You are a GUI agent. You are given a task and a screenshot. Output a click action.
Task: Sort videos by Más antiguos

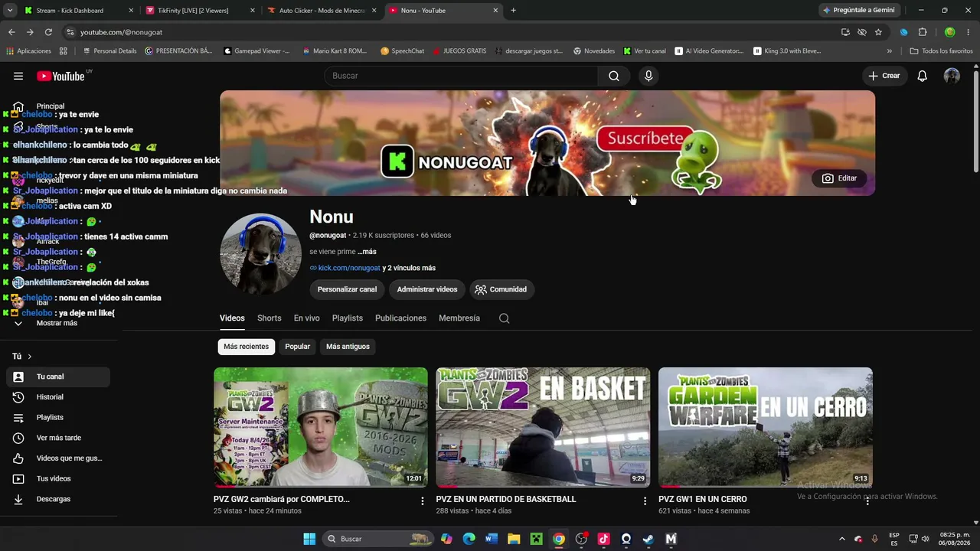click(348, 347)
